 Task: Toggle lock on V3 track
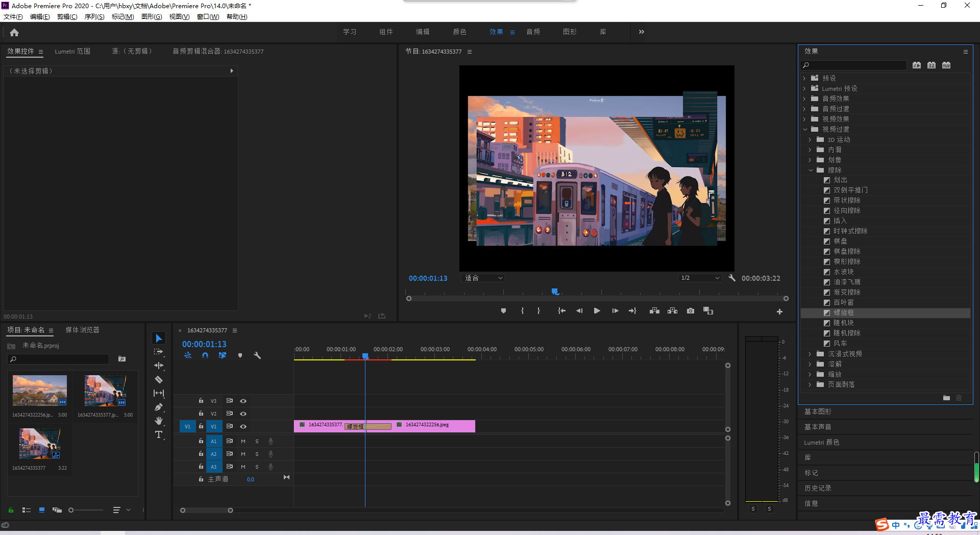[201, 401]
